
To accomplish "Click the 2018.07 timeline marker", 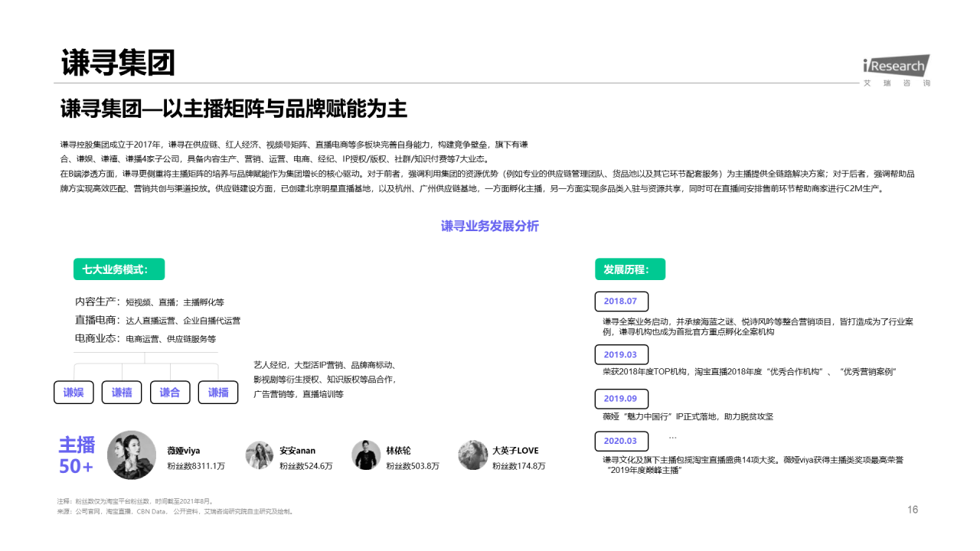I will pyautogui.click(x=621, y=302).
